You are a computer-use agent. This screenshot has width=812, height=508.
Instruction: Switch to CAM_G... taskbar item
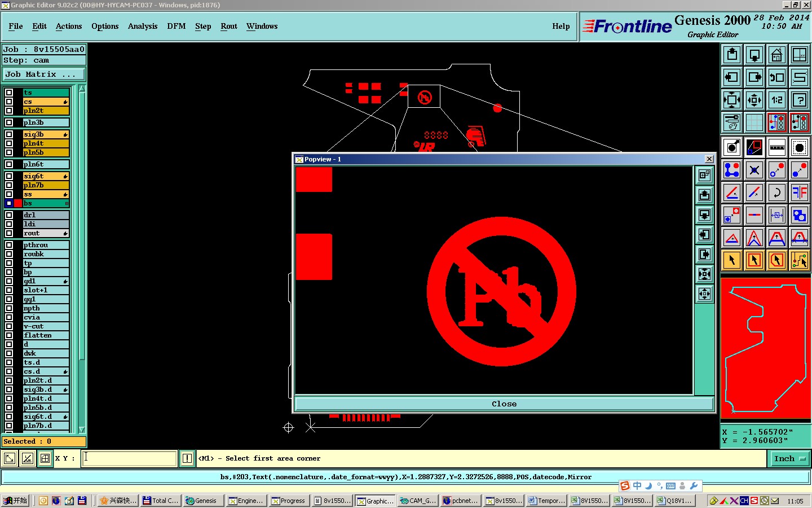pos(417,501)
